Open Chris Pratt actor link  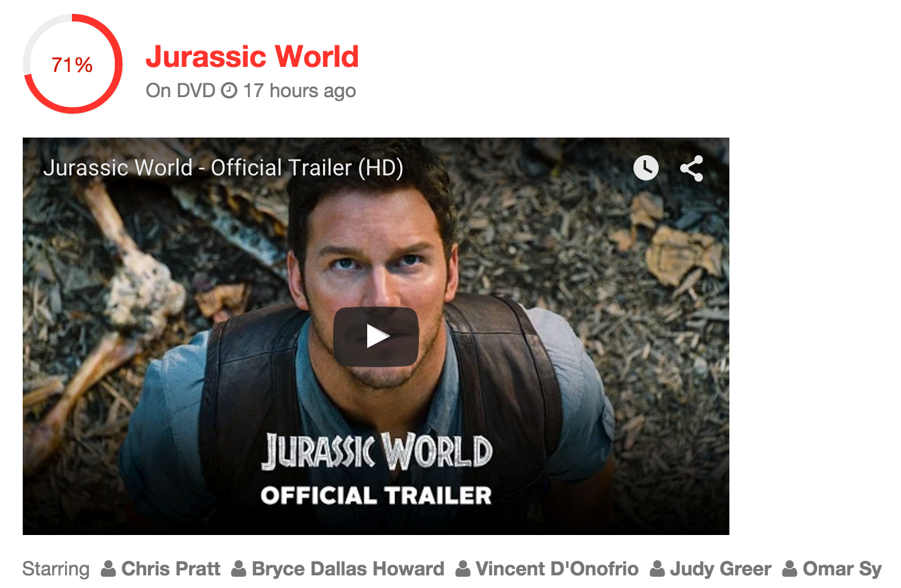coord(170,568)
